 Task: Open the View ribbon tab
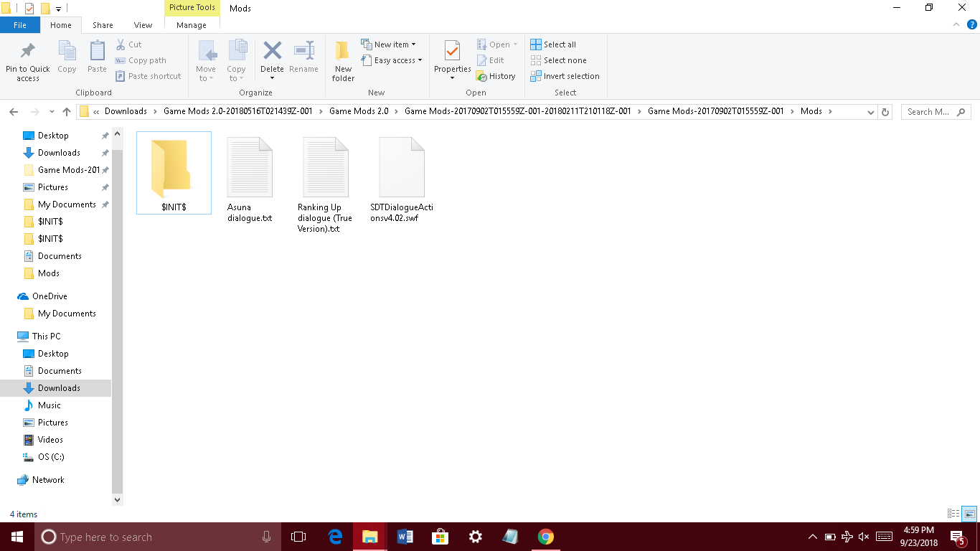coord(143,25)
